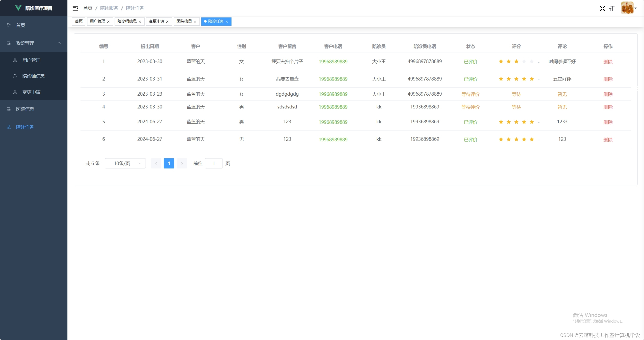
Task: Click phone number link in row 5
Action: tap(333, 122)
